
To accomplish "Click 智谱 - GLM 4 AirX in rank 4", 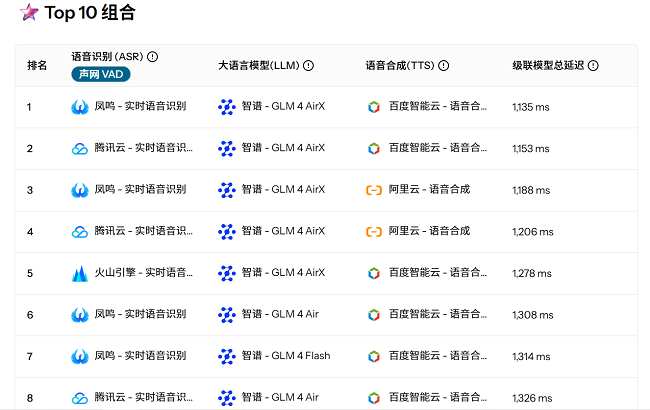I will tap(283, 231).
